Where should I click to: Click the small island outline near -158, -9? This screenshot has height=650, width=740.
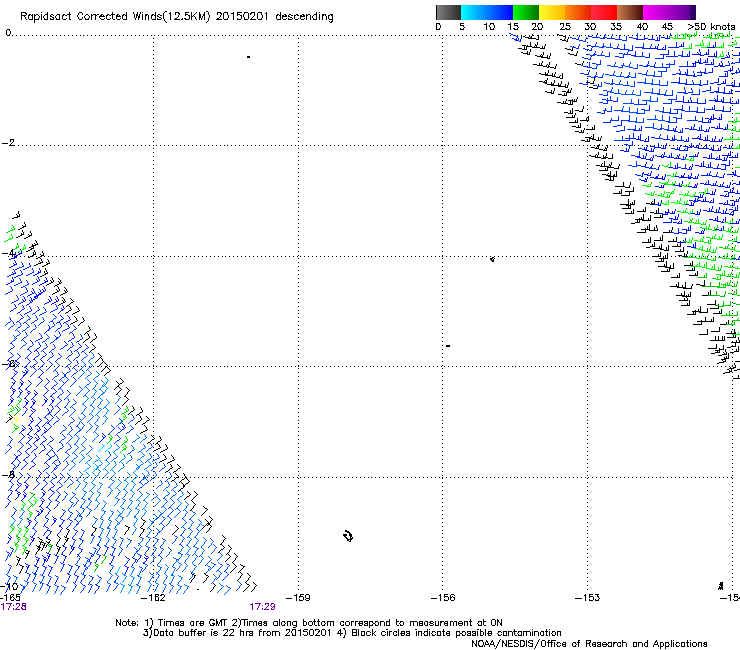point(348,536)
